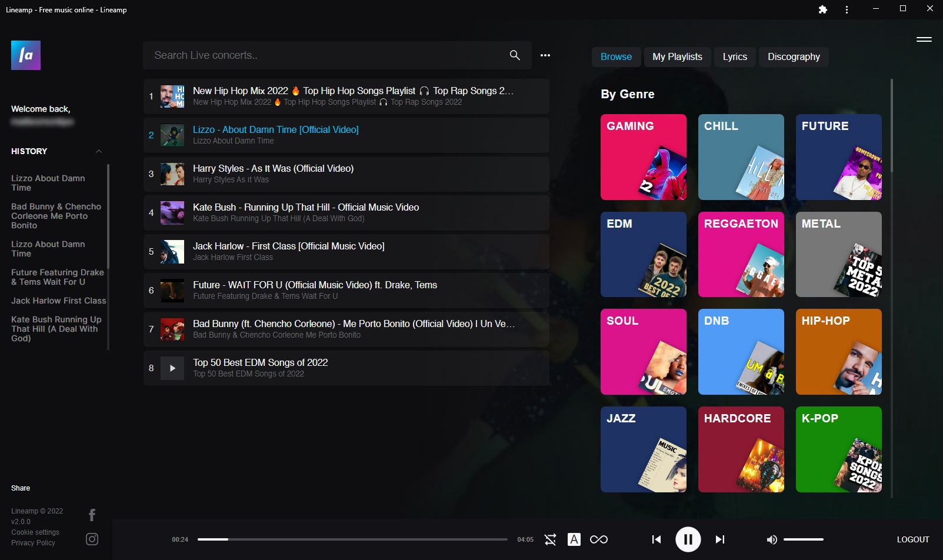Image resolution: width=943 pixels, height=560 pixels.
Task: Open the title bar vertical dots menu
Action: (847, 9)
